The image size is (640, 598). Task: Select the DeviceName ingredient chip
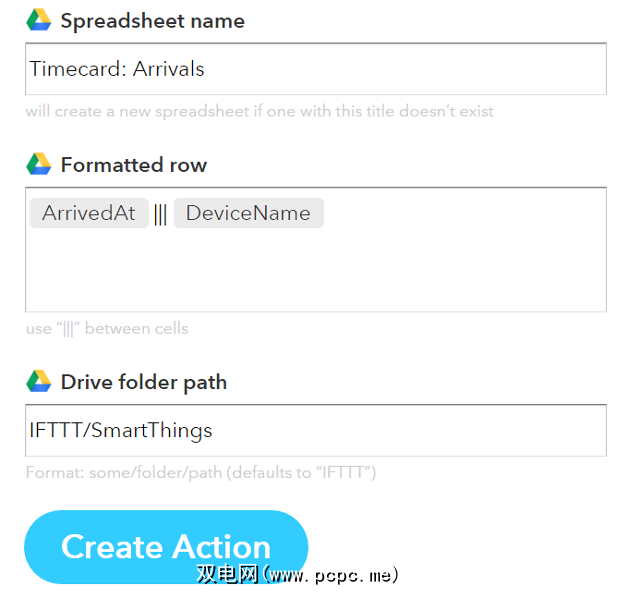click(248, 213)
